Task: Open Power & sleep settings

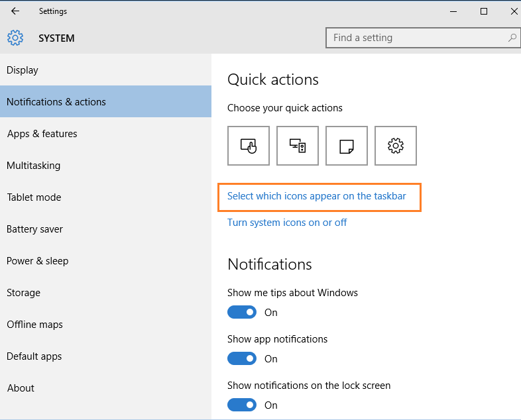Action: click(105, 260)
